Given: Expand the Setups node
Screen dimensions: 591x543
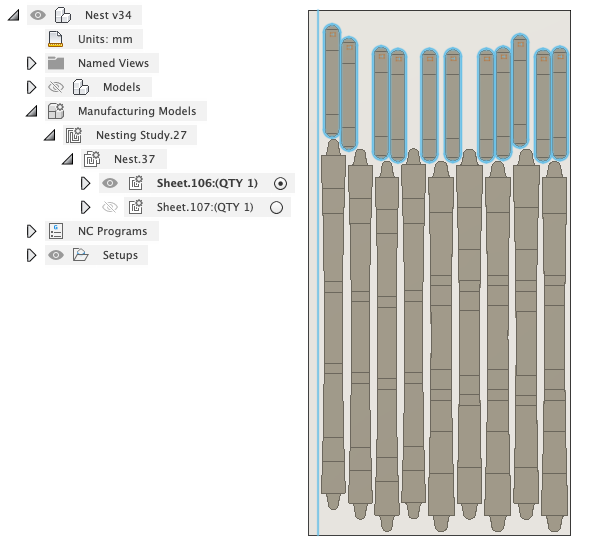Looking at the screenshot, I should [x=32, y=255].
